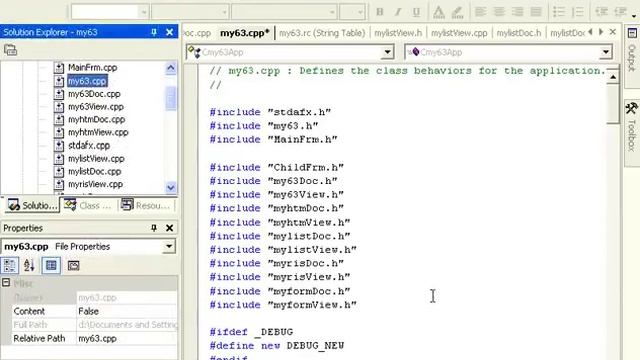Viewport: 640px width, 360px height.
Task: Collapse the Misc category in Properties
Action: point(6,282)
